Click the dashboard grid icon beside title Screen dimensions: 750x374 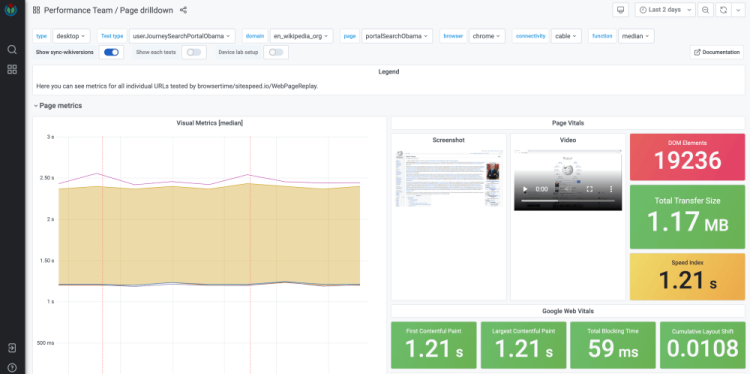click(36, 10)
